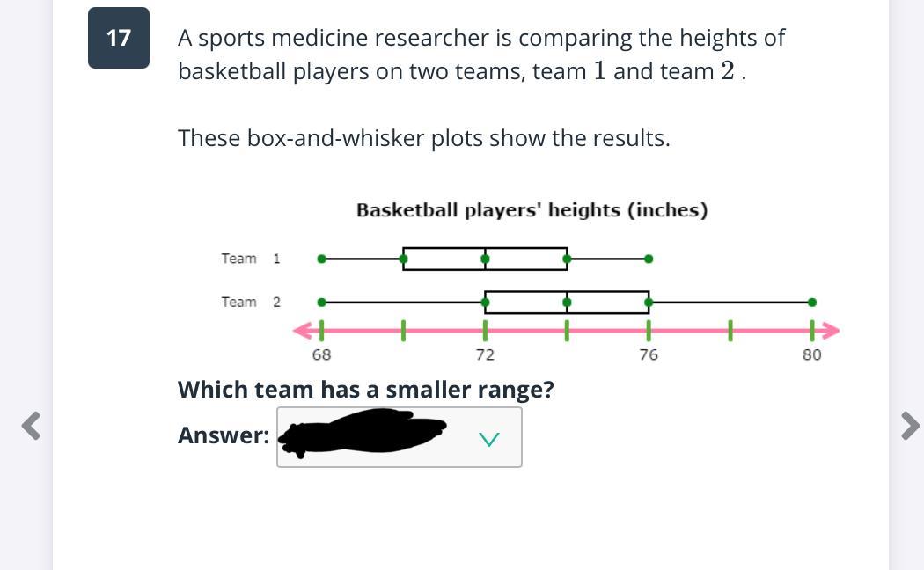Viewport: 924px width, 570px height.
Task: Click Team 1's minimum point at 68
Action: coord(321,259)
